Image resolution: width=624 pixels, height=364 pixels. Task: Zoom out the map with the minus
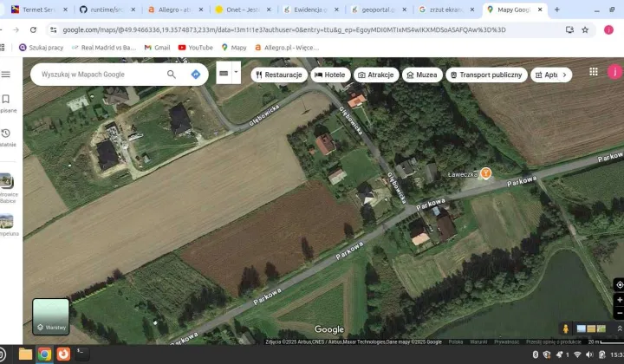pyautogui.click(x=619, y=313)
